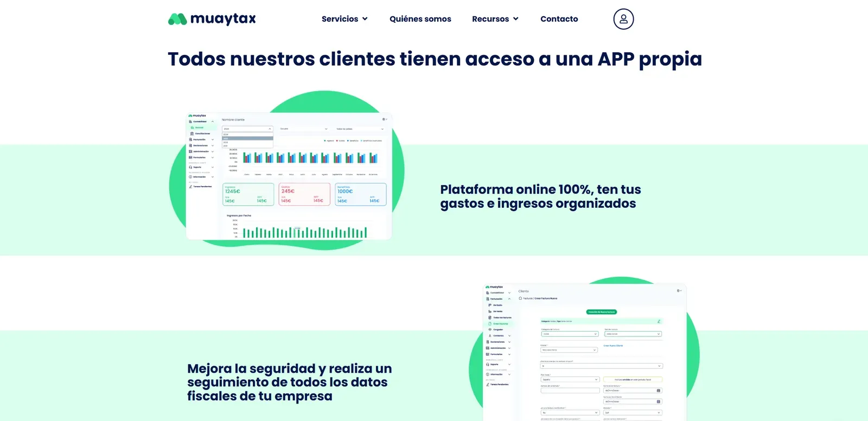This screenshot has width=868, height=421.
Task: Expand the Servicios dropdown menu
Action: [344, 19]
